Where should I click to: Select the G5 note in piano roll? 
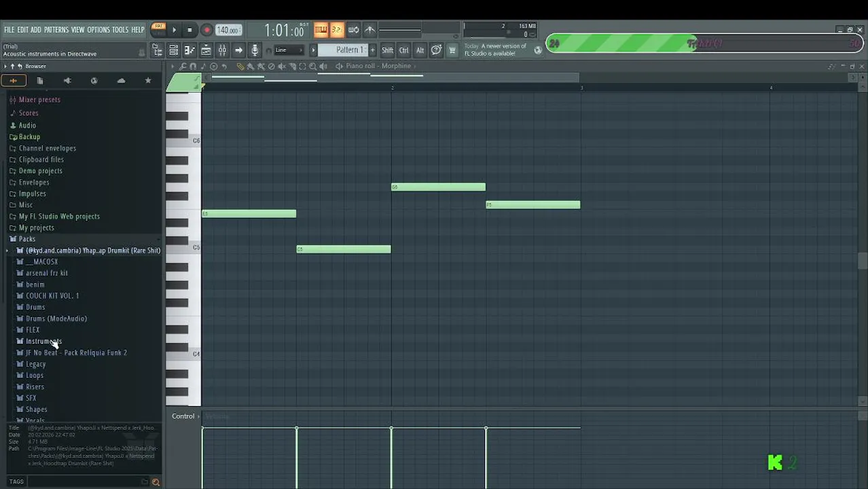438,187
